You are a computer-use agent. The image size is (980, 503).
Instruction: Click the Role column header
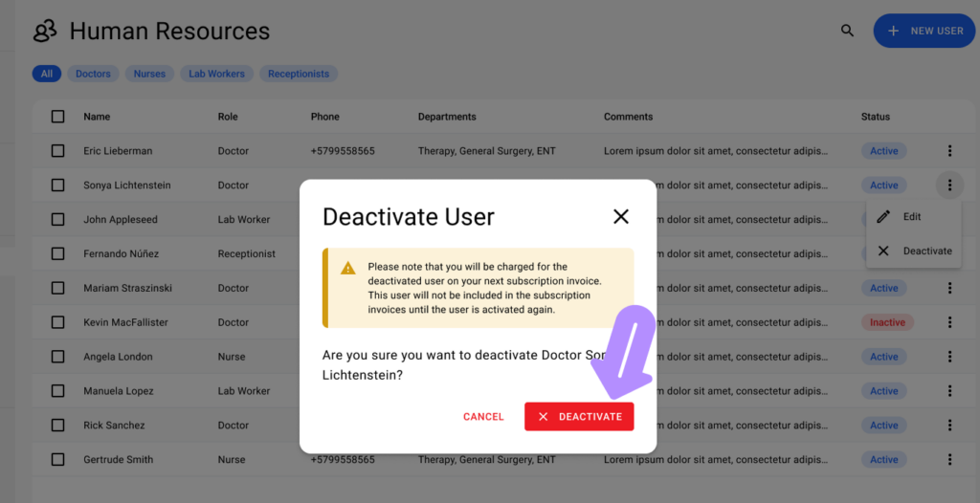[228, 117]
